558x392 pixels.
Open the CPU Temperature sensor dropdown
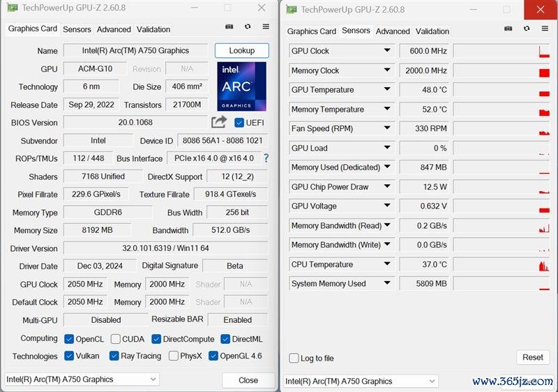click(x=387, y=264)
